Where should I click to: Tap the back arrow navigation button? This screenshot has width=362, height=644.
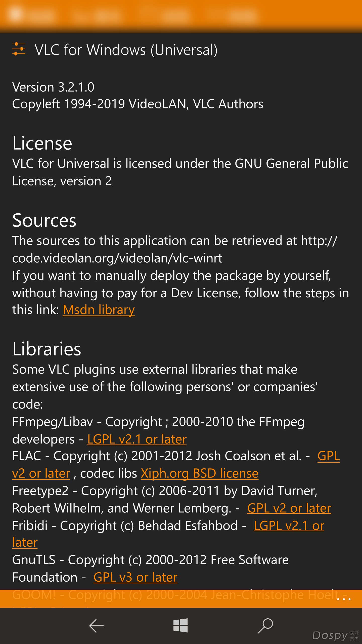click(97, 626)
